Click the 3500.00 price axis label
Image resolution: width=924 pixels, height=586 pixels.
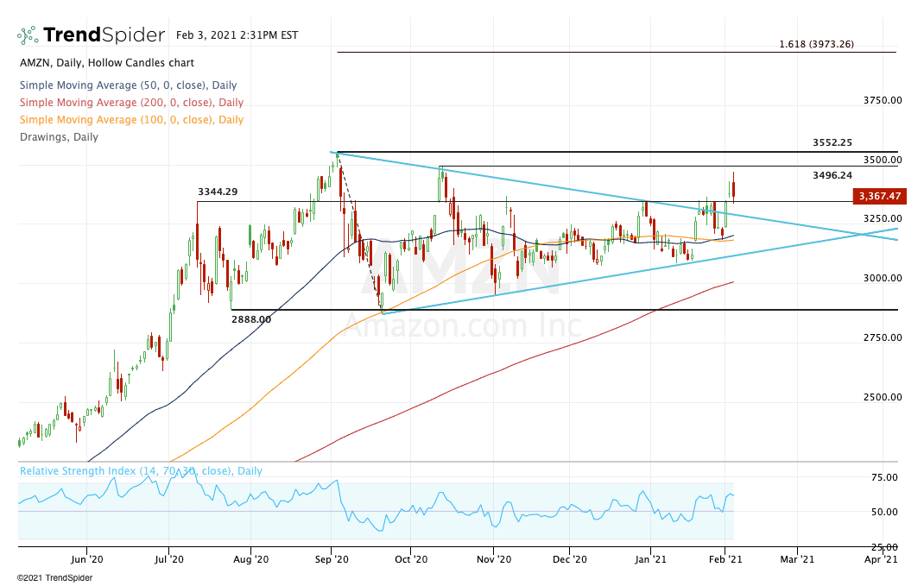[x=883, y=161]
